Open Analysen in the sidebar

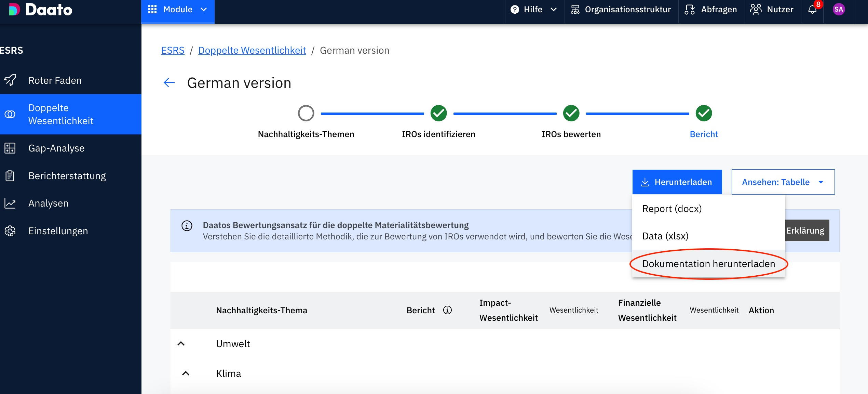click(49, 203)
